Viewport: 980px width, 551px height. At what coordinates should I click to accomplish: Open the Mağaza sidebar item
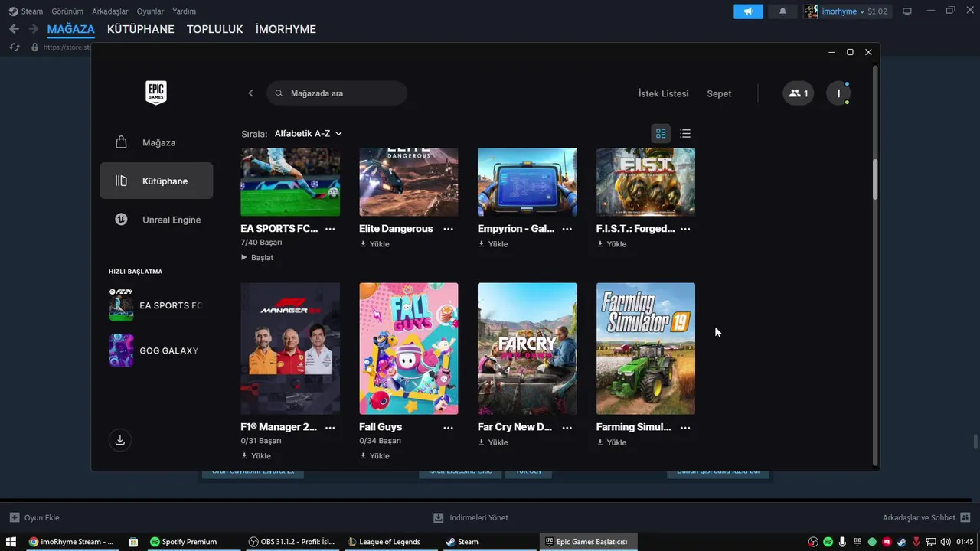pos(156,142)
